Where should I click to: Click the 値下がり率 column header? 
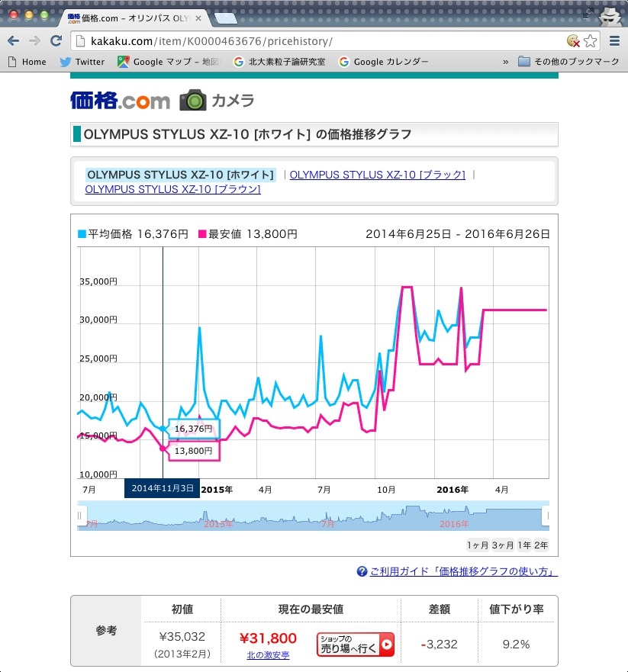click(516, 609)
